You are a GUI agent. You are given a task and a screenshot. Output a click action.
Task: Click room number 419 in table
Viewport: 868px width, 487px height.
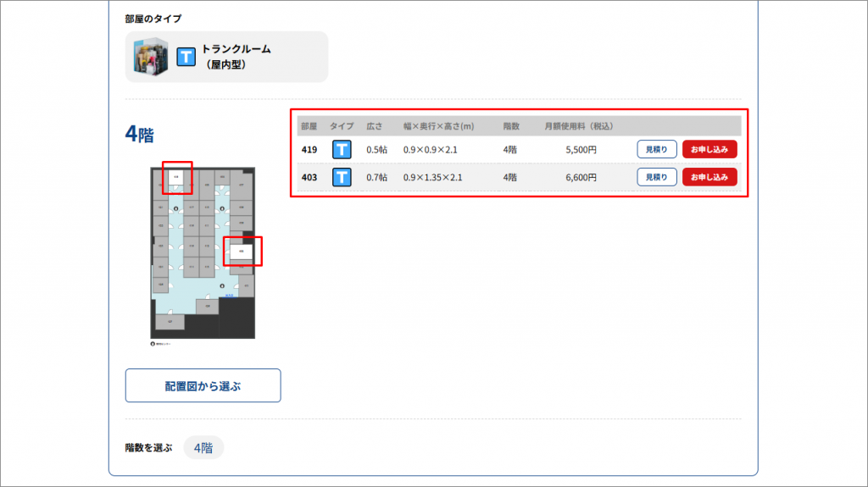pyautogui.click(x=309, y=149)
